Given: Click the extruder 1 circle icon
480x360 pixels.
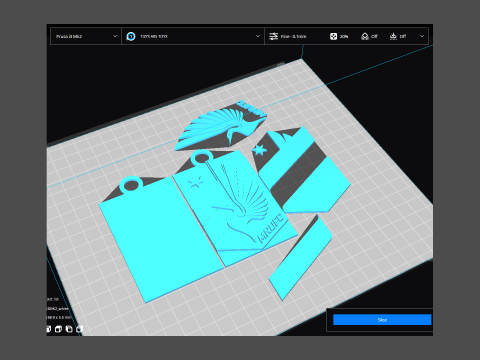Looking at the screenshot, I should pos(131,36).
